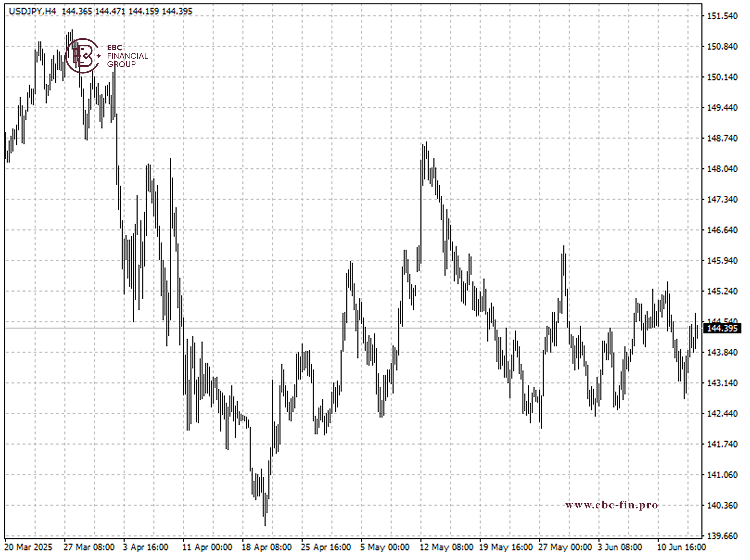This screenshot has width=750, height=560.
Task: Click the 20 Mar 2025 date label
Action: pyautogui.click(x=29, y=547)
